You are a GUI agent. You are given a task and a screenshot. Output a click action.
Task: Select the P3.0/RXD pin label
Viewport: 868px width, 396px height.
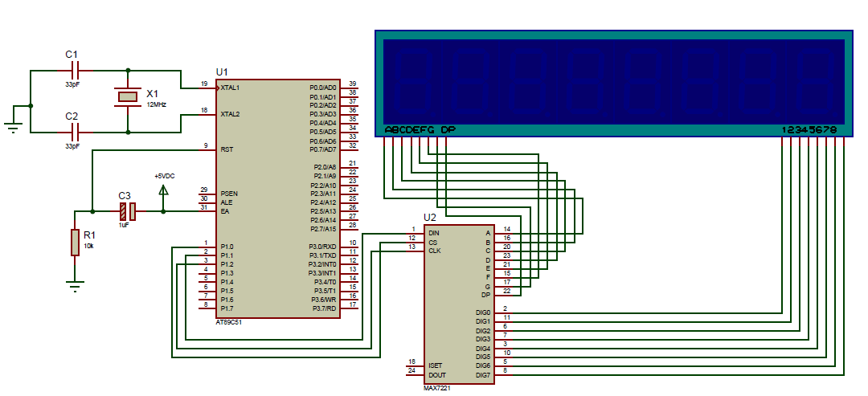click(x=322, y=246)
